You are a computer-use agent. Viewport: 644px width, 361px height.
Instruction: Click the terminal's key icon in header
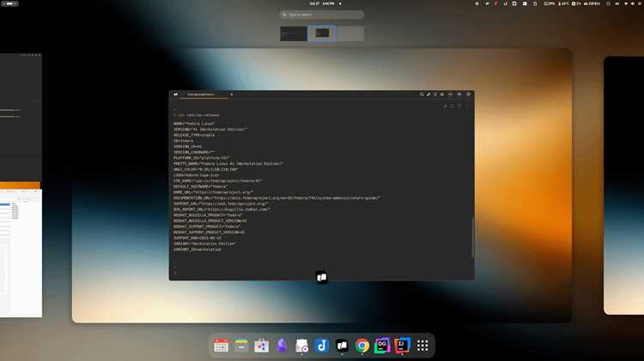pyautogui.click(x=428, y=94)
